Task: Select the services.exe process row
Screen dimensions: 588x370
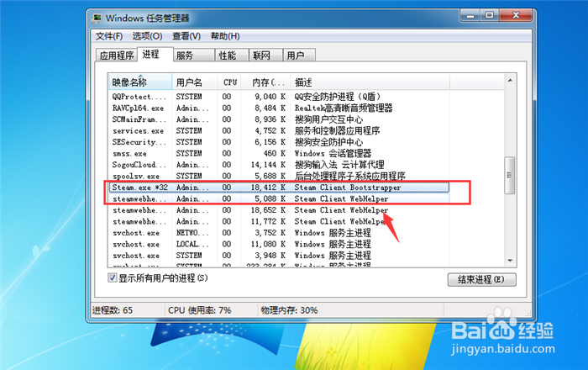Action: tap(279, 130)
